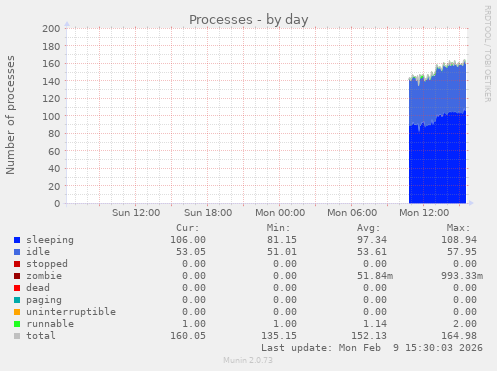Click the 'zombie' legend label
The width and height of the screenshot is (497, 371).
pyautogui.click(x=44, y=276)
